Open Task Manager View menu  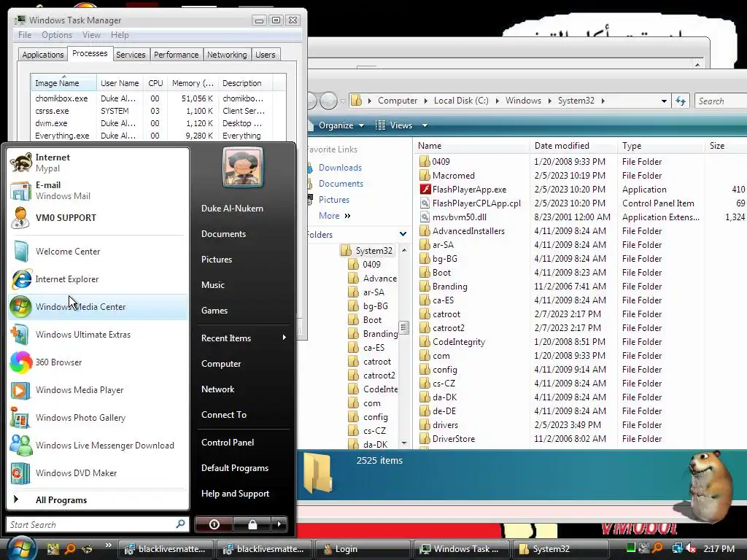pos(91,35)
